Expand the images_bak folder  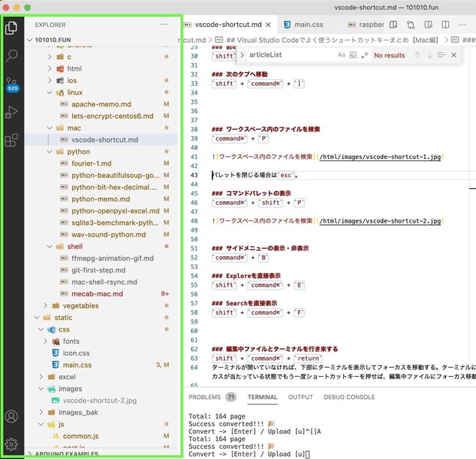pos(41,412)
